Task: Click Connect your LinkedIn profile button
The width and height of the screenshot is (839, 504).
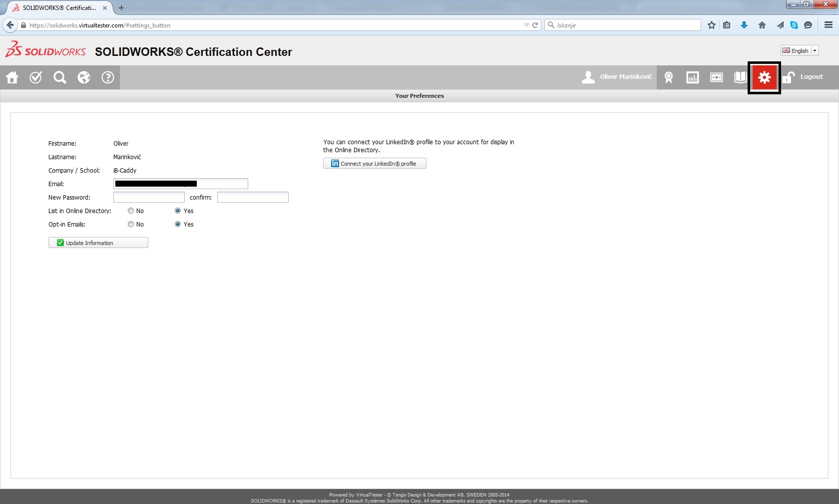Action: point(375,164)
